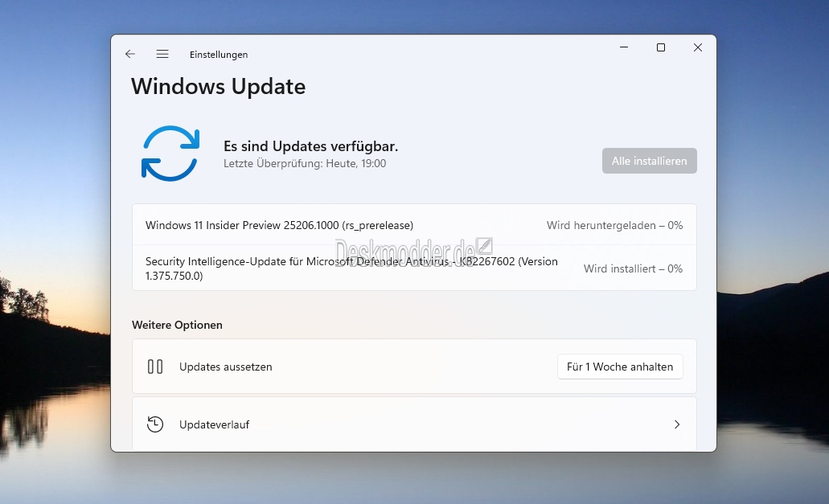Click the Wird heruntergeladen – 0% status
829x504 pixels.
(614, 225)
